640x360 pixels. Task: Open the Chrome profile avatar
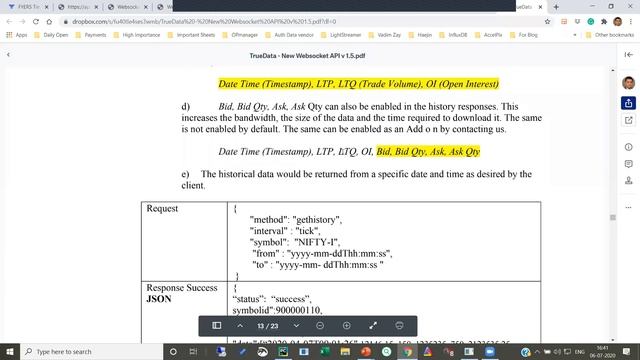click(618, 22)
